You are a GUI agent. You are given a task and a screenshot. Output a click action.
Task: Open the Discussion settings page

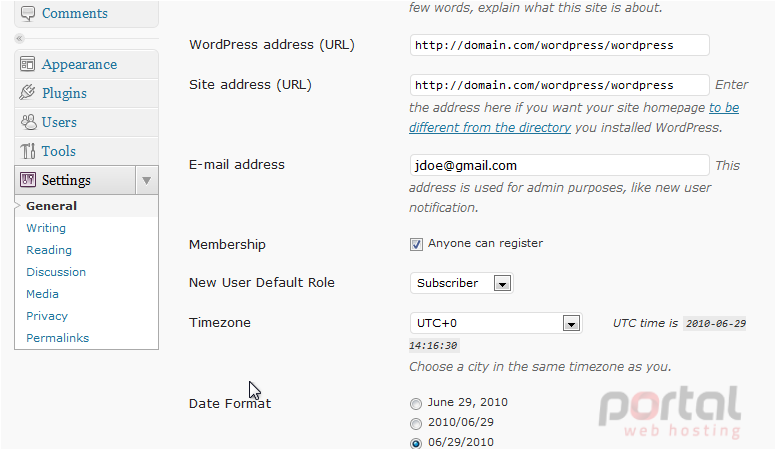point(56,272)
